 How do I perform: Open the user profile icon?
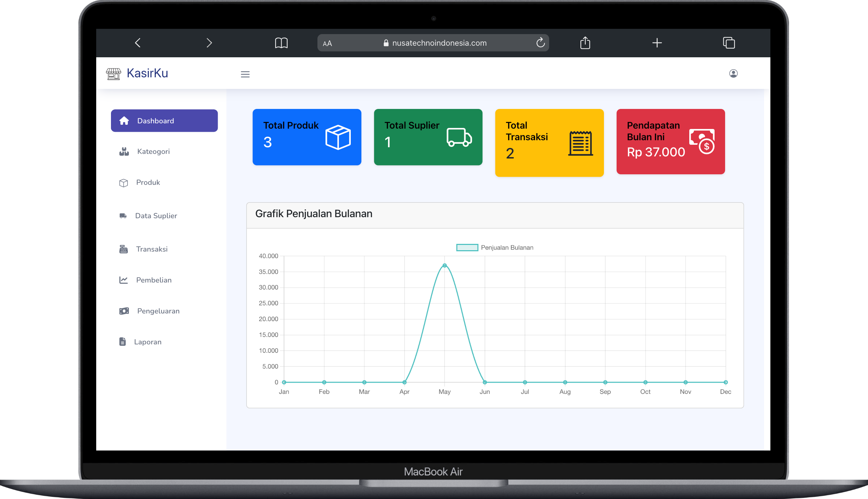tap(733, 73)
